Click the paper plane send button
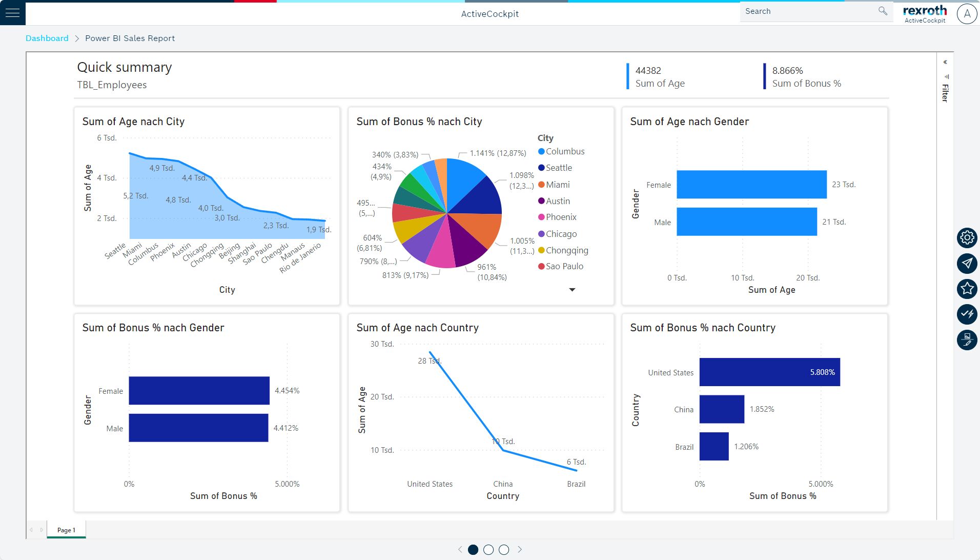980x560 pixels. pyautogui.click(x=967, y=263)
